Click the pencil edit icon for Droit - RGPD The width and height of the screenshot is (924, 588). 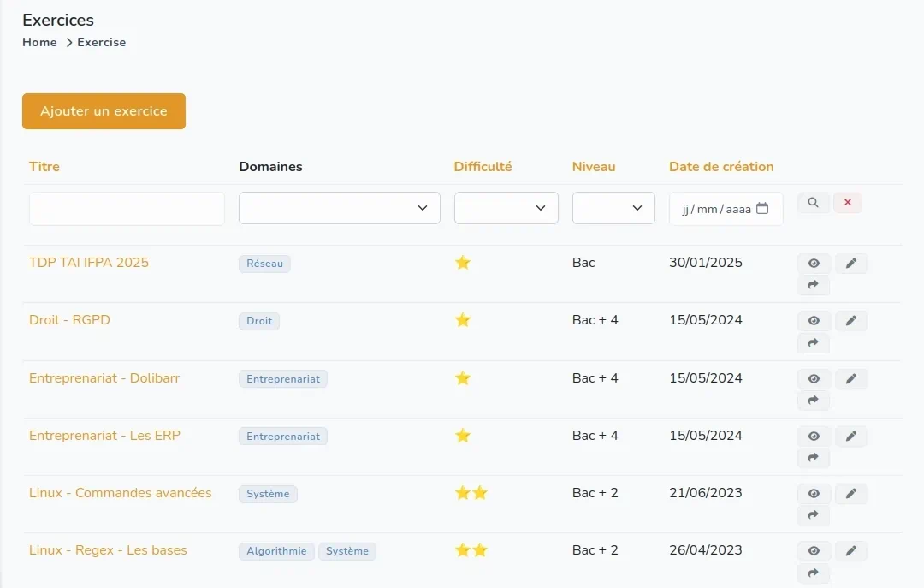click(x=850, y=321)
